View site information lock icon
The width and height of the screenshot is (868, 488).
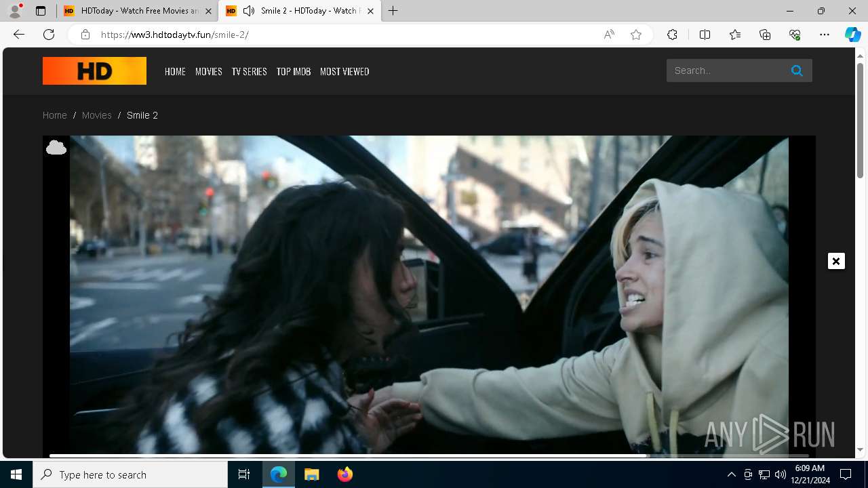click(85, 35)
